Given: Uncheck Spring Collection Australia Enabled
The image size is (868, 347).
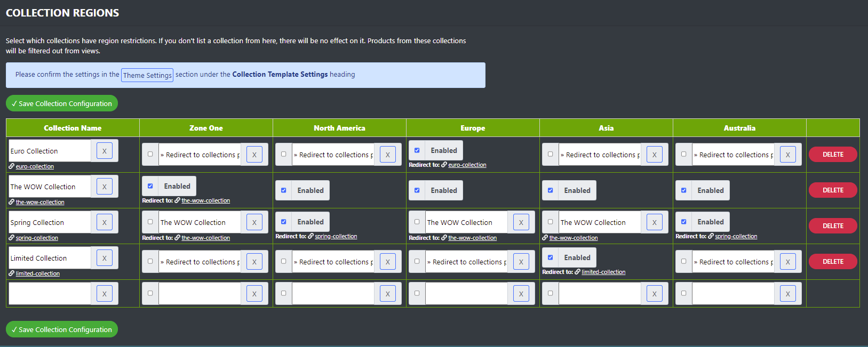Looking at the screenshot, I should pyautogui.click(x=683, y=222).
